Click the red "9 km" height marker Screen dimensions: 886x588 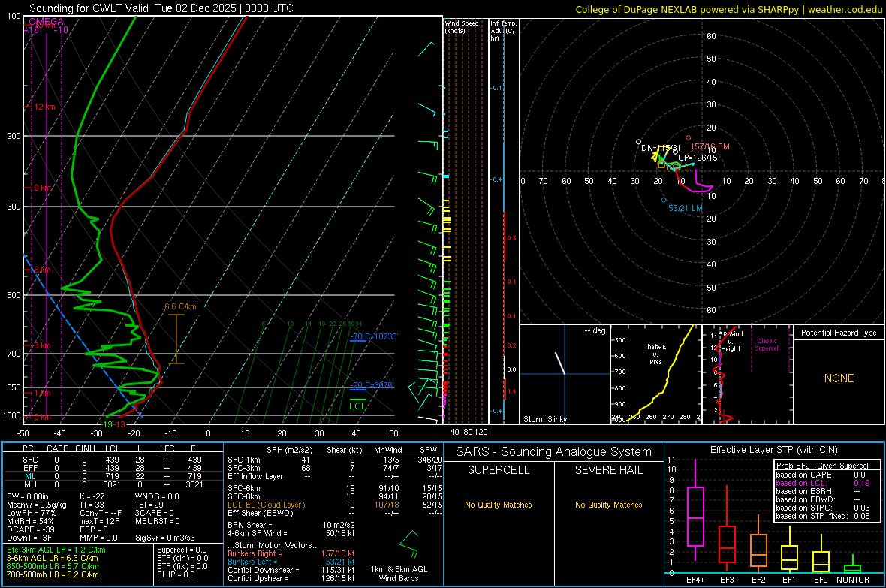pos(42,188)
